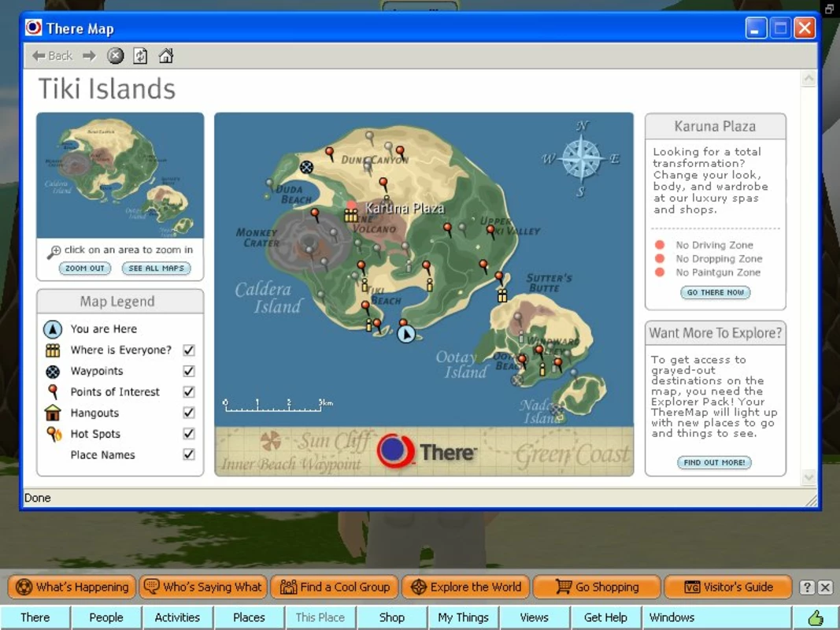The height and width of the screenshot is (630, 840).
Task: Disable the Place Names checkbox
Action: (x=189, y=454)
